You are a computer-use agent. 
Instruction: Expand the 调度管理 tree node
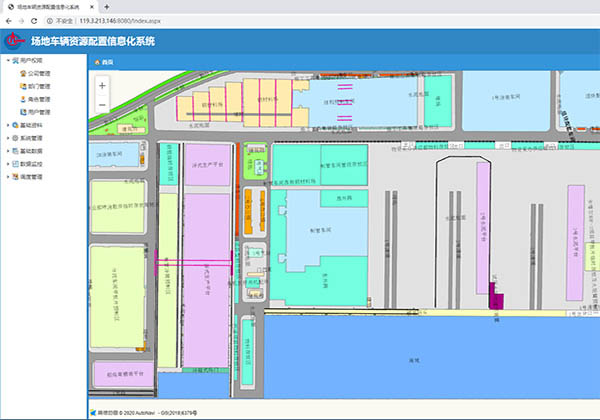point(7,176)
